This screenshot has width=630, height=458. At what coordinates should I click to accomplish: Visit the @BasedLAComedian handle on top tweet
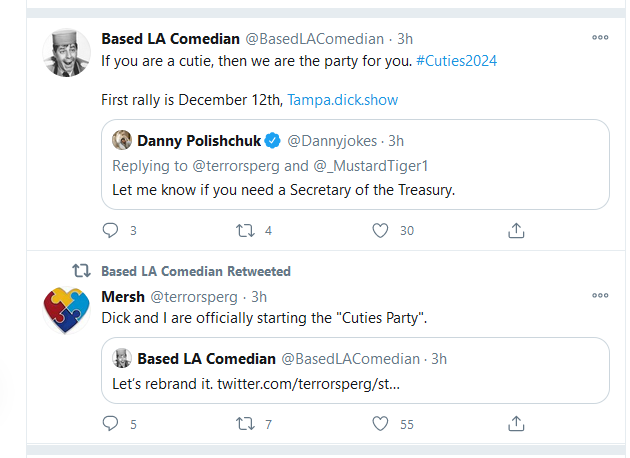(x=315, y=39)
